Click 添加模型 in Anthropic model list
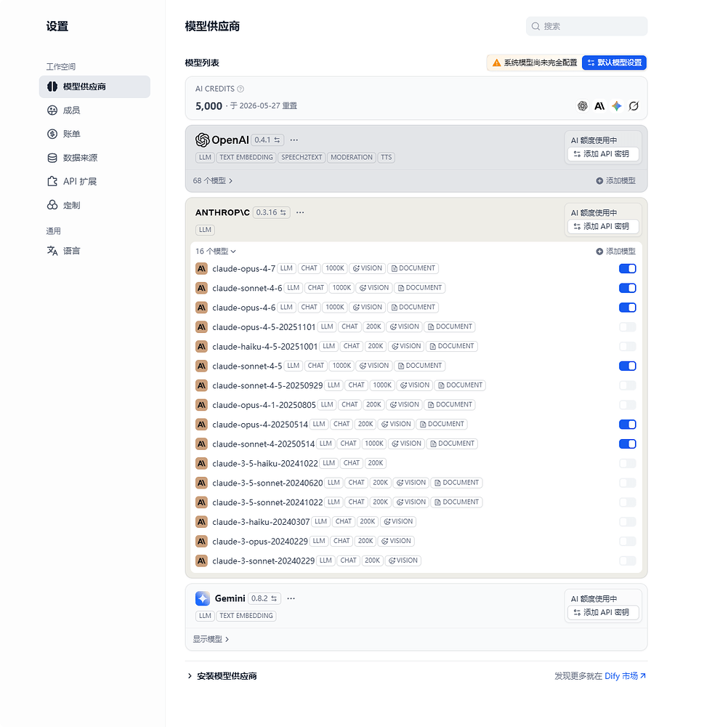The height and width of the screenshot is (727, 728). click(x=615, y=252)
